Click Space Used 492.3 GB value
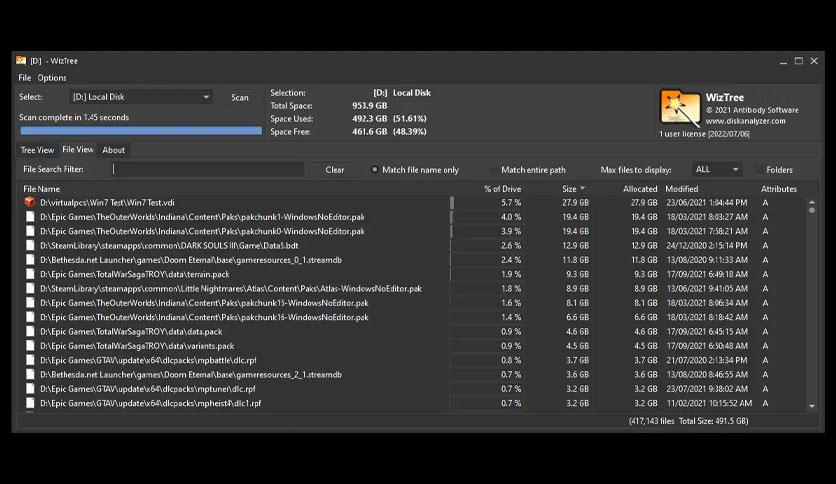This screenshot has height=484, width=836. 369,119
